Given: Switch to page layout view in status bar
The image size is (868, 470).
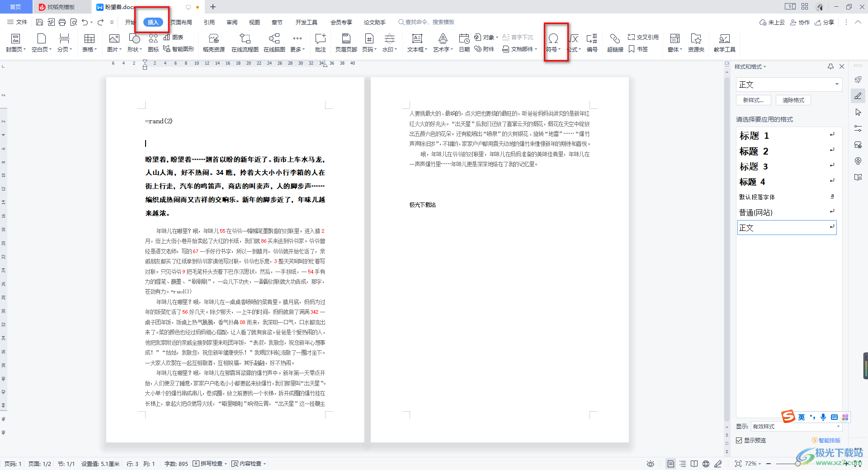Looking at the screenshot, I should [671, 464].
